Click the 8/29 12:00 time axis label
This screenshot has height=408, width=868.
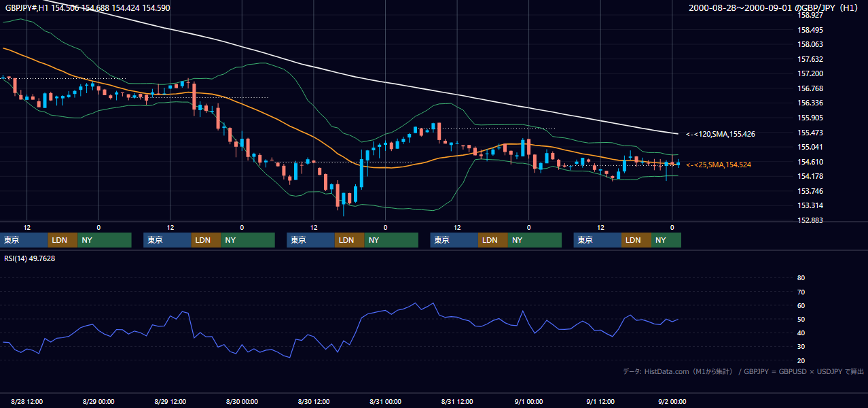[170, 401]
